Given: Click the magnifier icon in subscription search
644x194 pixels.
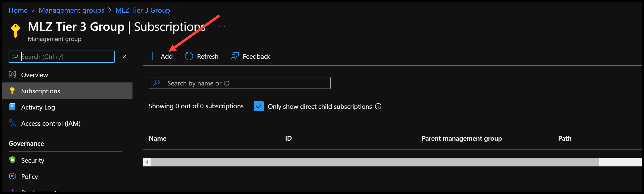Looking at the screenshot, I should click(x=157, y=83).
